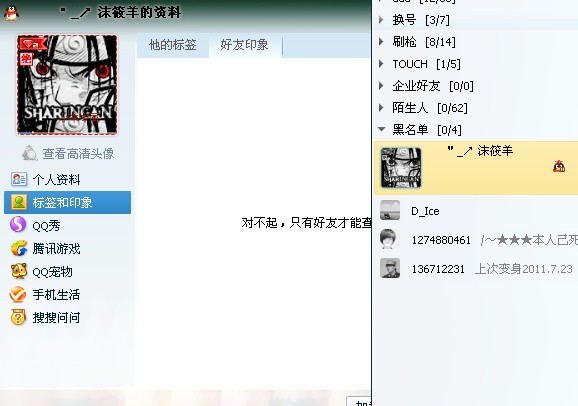Click signature text 上次变身2011.7.23

pyautogui.click(x=524, y=269)
